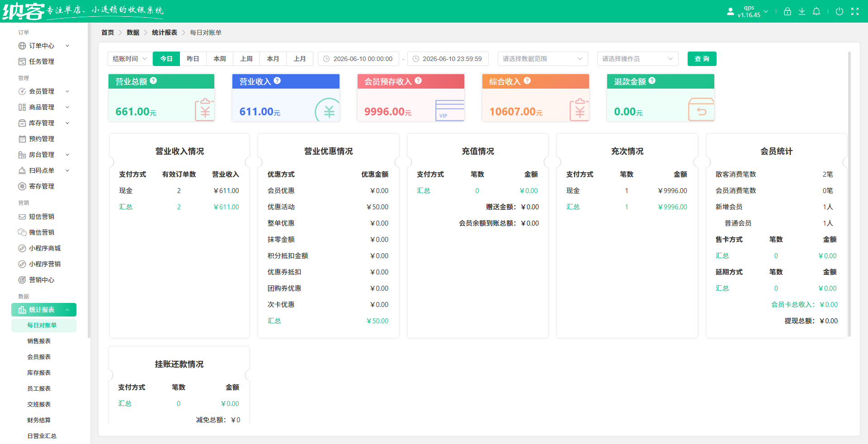Open 每日对账单 in sidebar
This screenshot has width=868, height=444.
(44, 325)
